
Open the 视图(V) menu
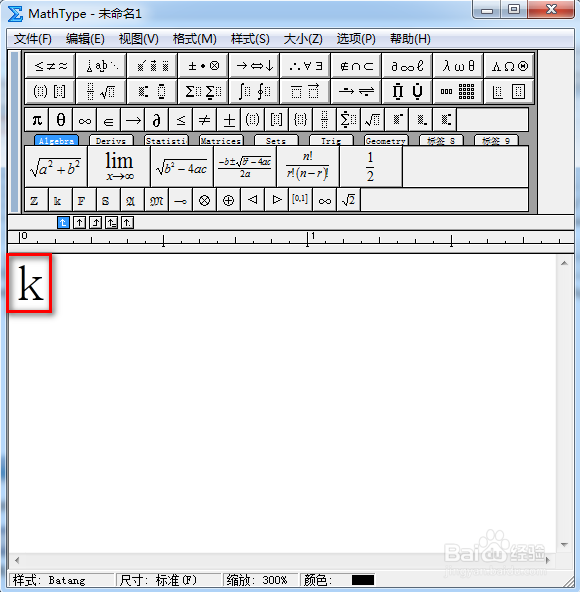point(139,39)
